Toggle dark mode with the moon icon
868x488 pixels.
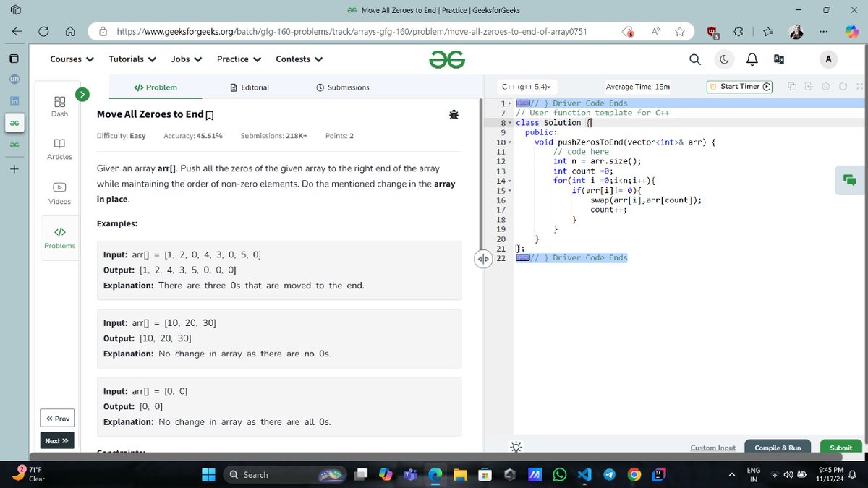[723, 59]
